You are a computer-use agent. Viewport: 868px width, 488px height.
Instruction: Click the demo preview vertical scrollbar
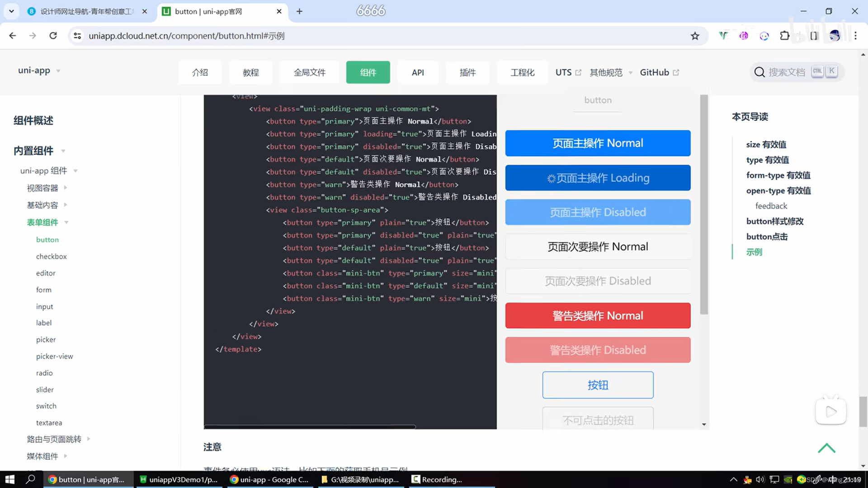pyautogui.click(x=704, y=204)
